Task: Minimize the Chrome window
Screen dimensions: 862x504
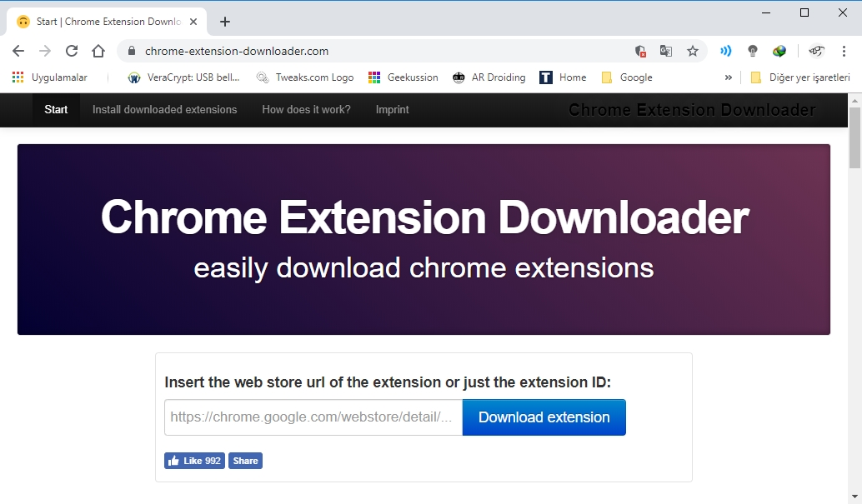Action: pos(766,12)
